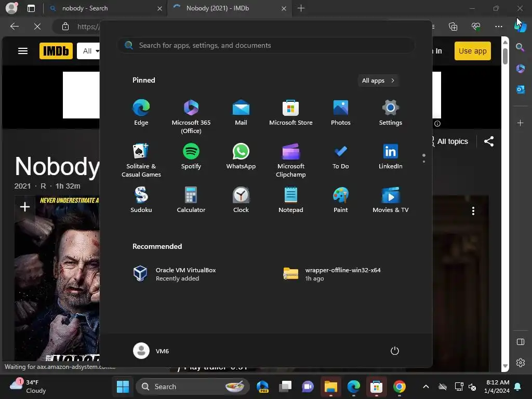Open the tab actions menu

pyautogui.click(x=31, y=8)
